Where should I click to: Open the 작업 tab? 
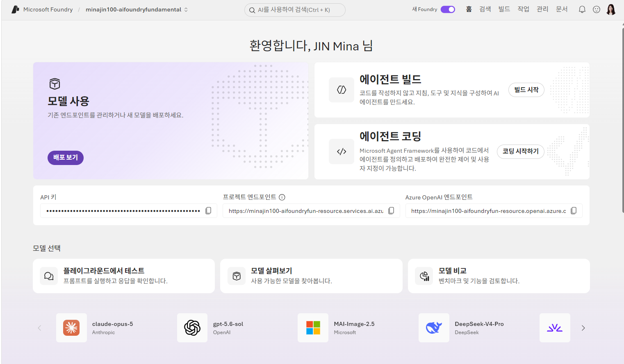[523, 9]
